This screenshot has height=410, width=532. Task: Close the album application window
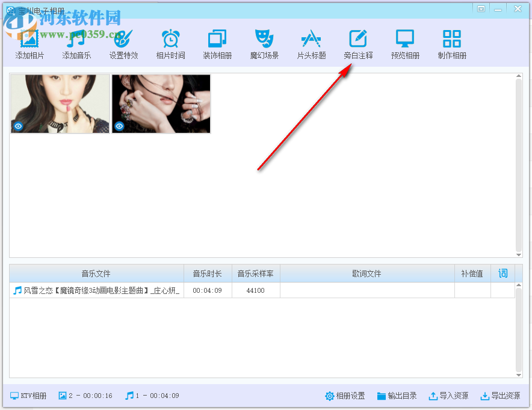click(518, 9)
